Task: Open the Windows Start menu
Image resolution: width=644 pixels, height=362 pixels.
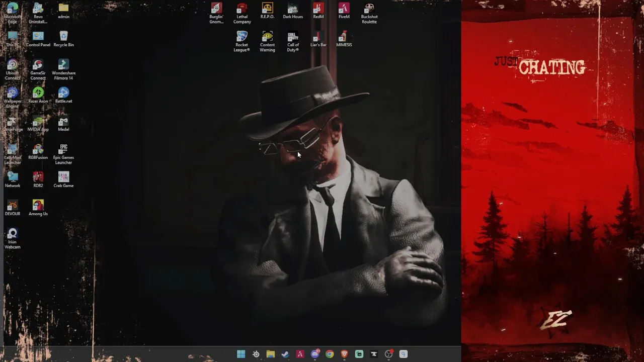Action: (241, 354)
